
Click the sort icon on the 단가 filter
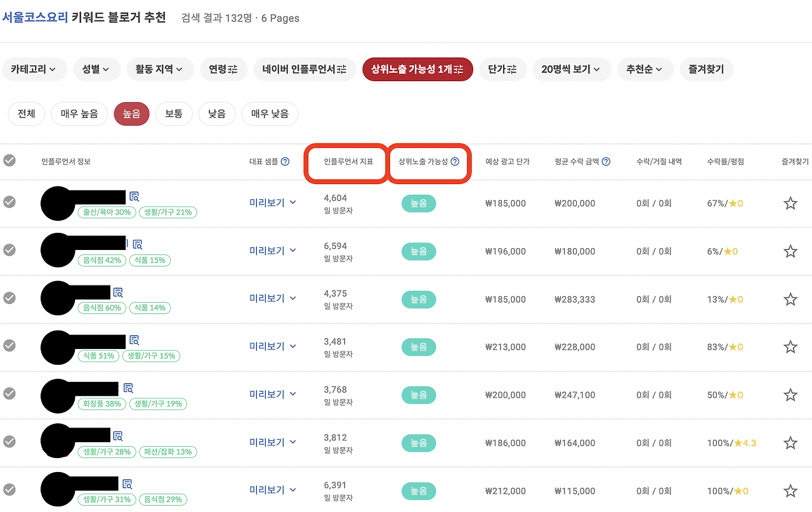coord(511,69)
